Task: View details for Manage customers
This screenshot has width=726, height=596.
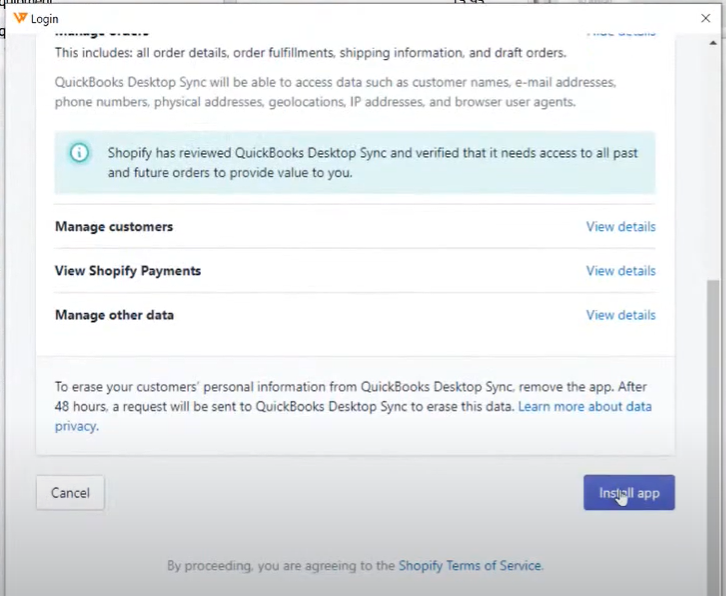Action: tap(620, 226)
